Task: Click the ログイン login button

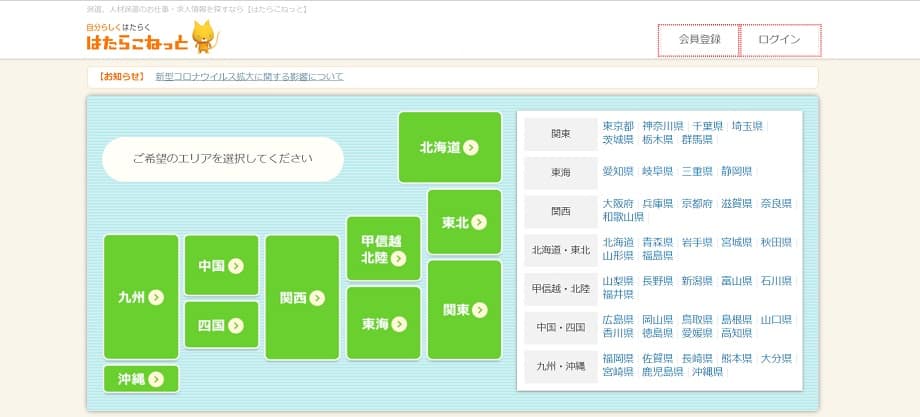Action: click(x=780, y=40)
